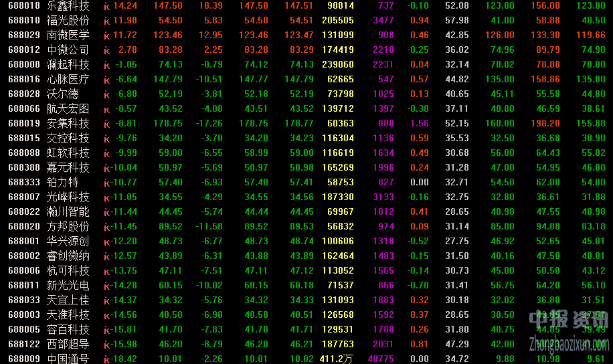
Task: Click stock code 688388
Action: (24, 167)
